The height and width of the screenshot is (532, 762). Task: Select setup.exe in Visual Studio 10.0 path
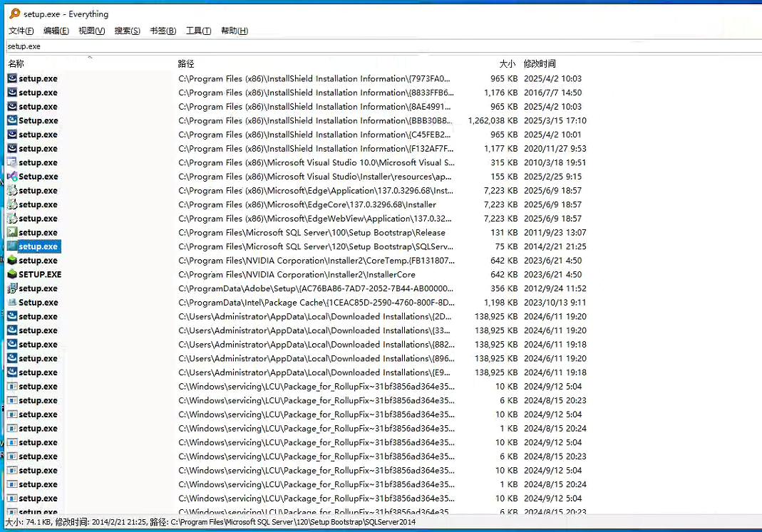click(38, 162)
